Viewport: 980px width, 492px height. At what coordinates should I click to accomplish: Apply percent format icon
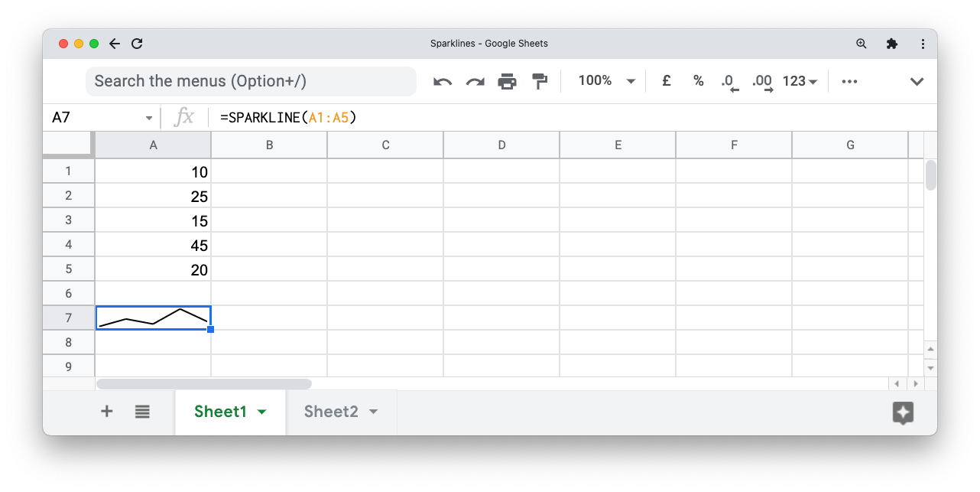(x=698, y=80)
